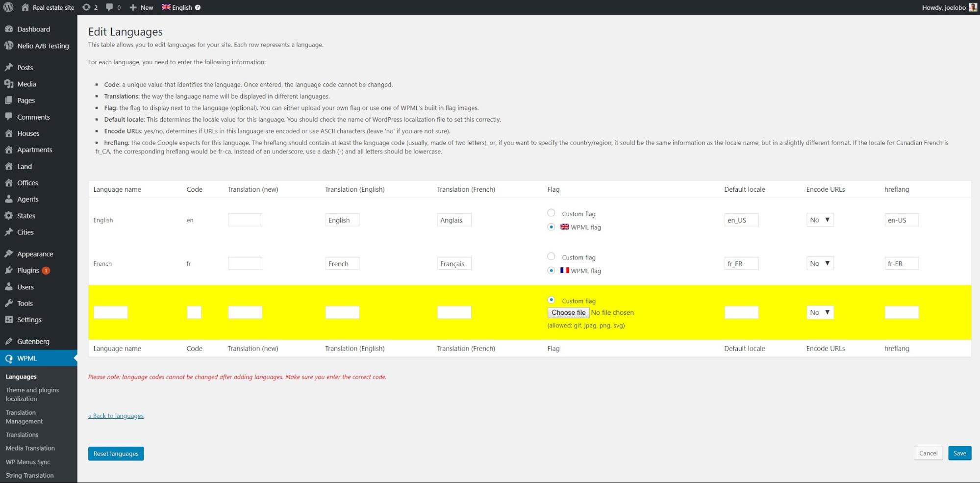Click Choose file for custom flag upload

point(568,312)
